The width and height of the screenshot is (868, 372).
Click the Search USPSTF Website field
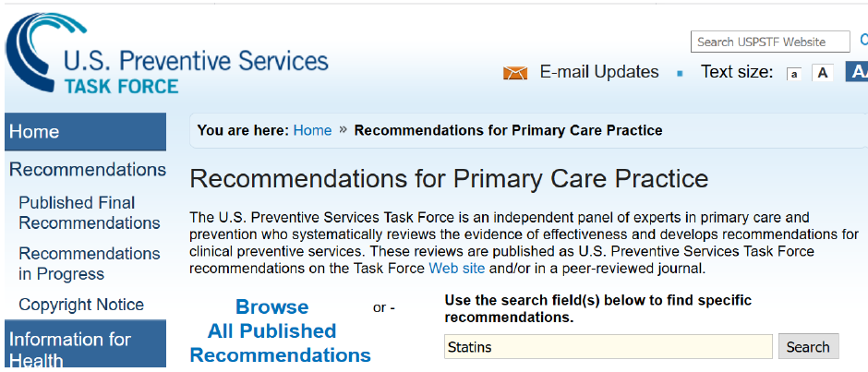click(770, 42)
